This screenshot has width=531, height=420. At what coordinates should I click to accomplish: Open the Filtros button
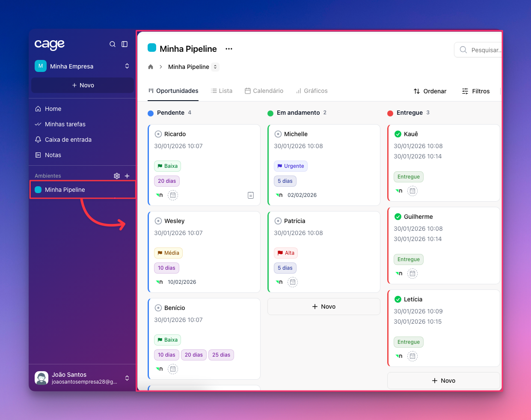[476, 91]
